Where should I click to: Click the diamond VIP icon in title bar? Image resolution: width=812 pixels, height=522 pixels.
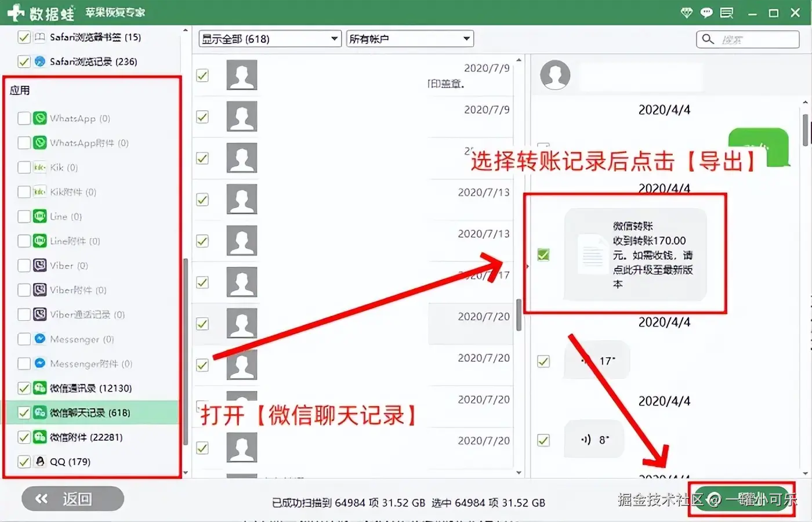(687, 13)
